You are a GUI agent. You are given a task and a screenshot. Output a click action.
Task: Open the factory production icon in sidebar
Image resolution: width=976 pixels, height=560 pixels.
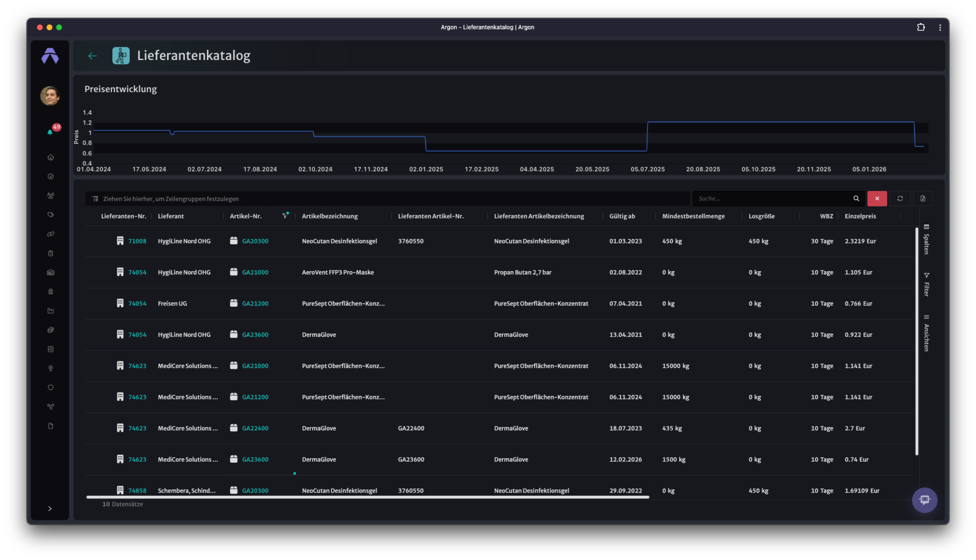(x=50, y=311)
